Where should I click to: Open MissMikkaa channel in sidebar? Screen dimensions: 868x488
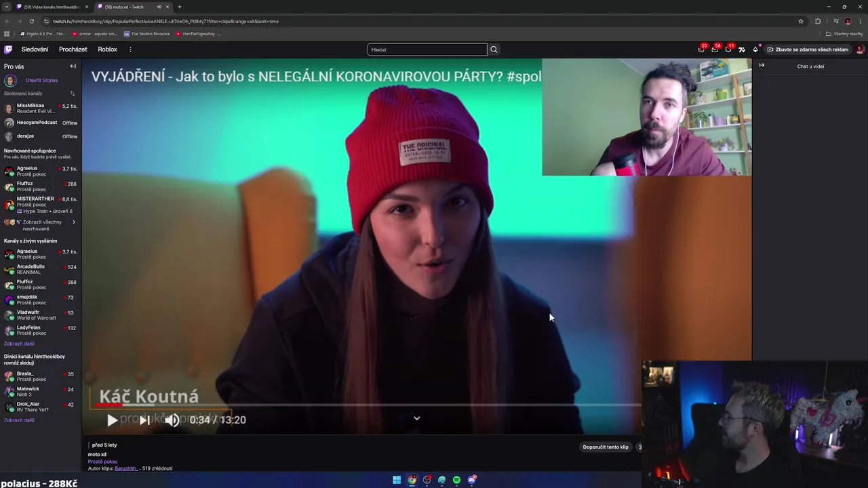(41, 108)
